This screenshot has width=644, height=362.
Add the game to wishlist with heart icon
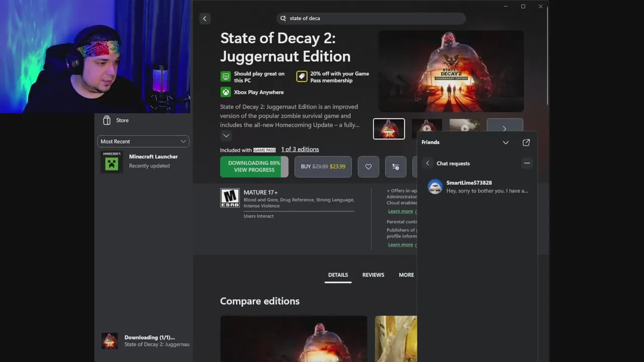click(x=368, y=166)
